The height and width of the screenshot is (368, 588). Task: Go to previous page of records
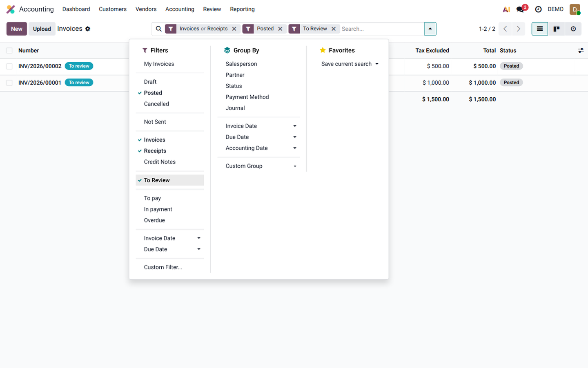point(505,29)
